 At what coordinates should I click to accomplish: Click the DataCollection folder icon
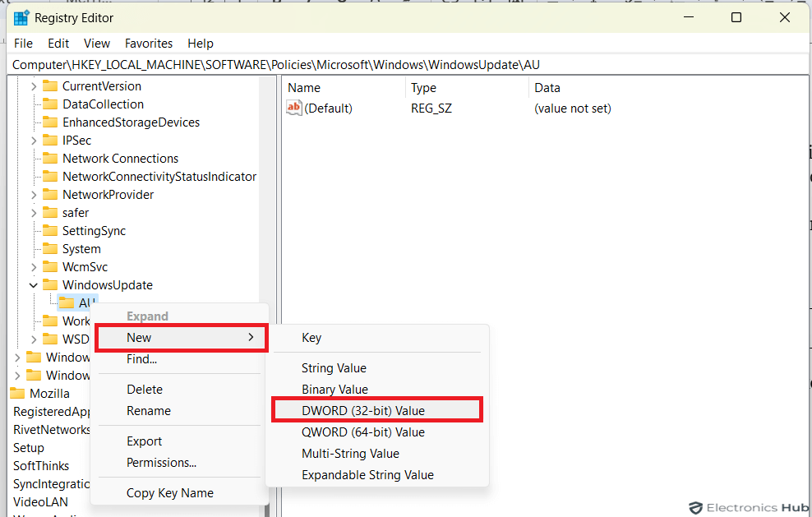coord(50,104)
